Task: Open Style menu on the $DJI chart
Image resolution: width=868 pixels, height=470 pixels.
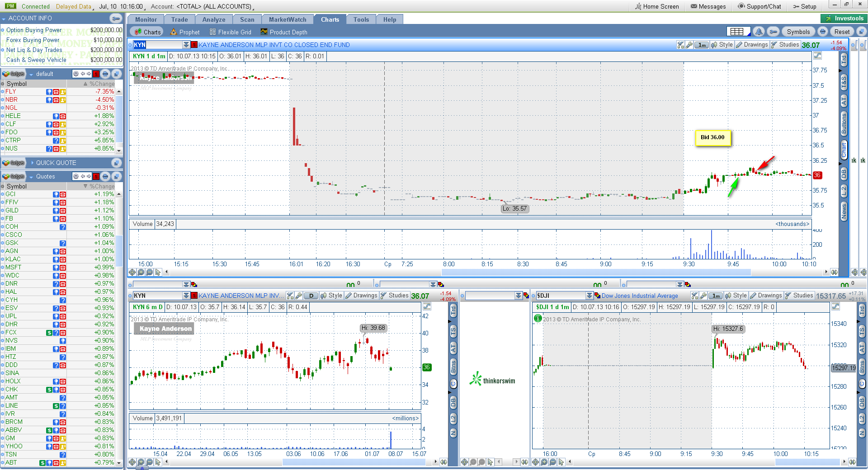Action: 736,296
